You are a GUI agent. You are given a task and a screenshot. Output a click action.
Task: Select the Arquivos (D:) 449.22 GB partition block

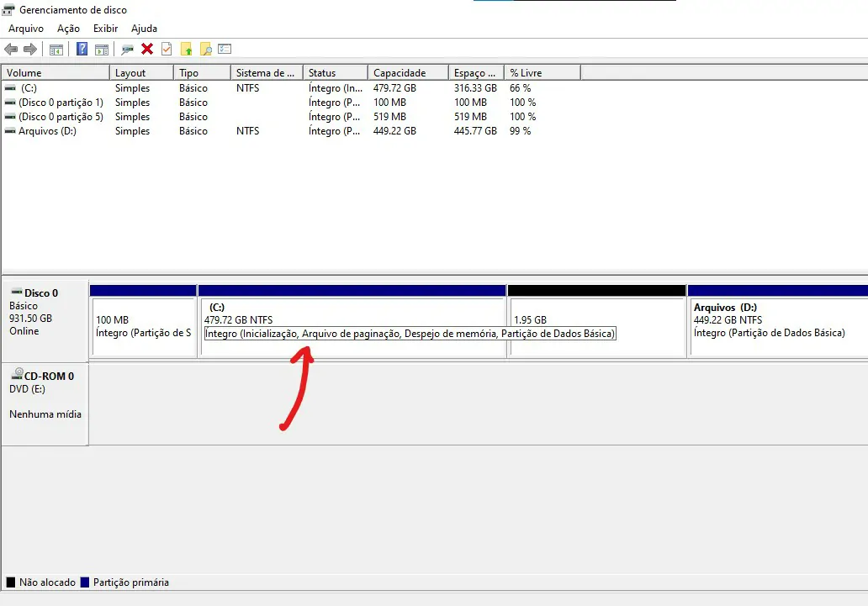pyautogui.click(x=778, y=321)
